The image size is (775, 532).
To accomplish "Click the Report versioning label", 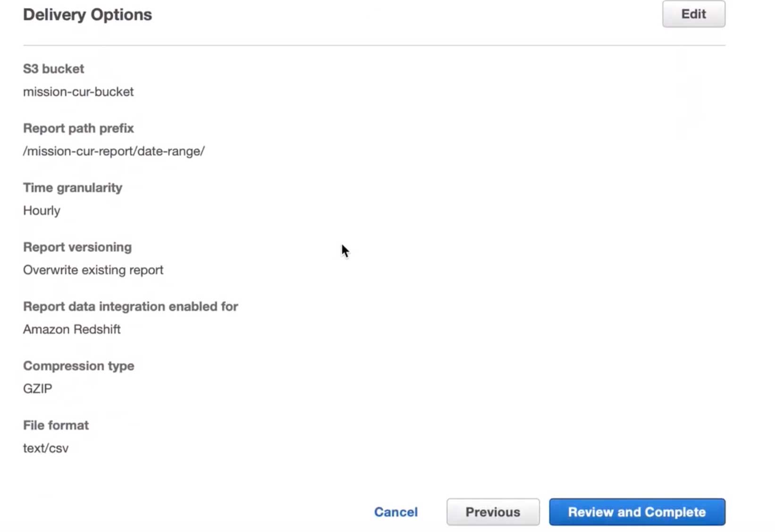I will (77, 247).
